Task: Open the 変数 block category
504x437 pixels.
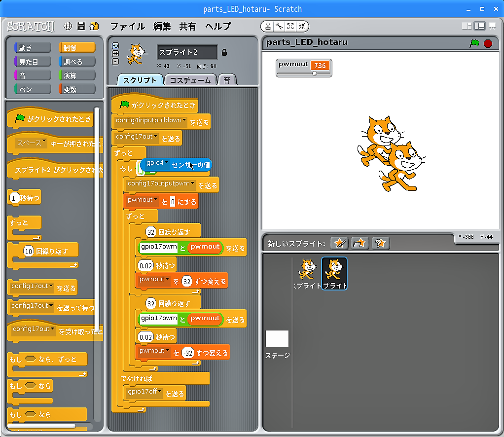Action: tap(77, 89)
